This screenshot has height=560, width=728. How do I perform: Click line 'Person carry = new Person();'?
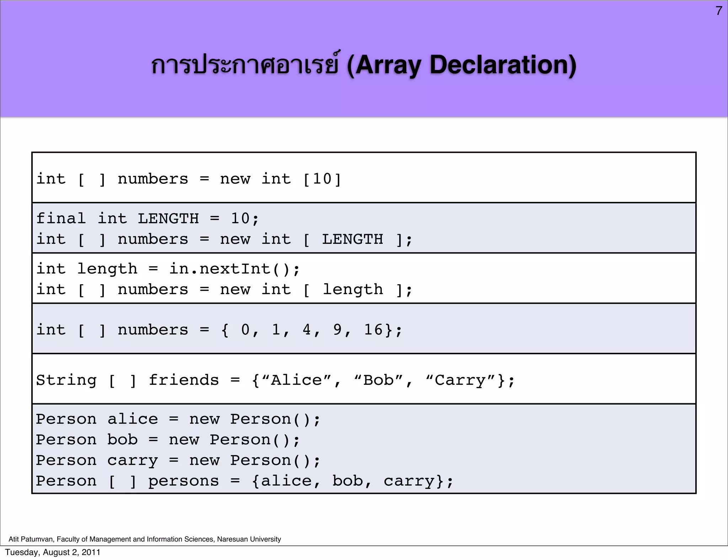[x=178, y=461]
